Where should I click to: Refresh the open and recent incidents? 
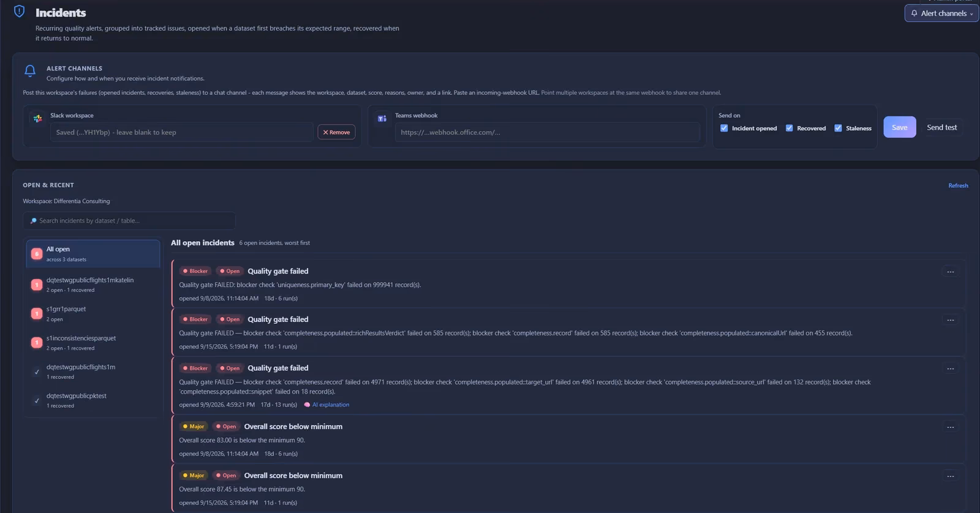click(x=958, y=185)
